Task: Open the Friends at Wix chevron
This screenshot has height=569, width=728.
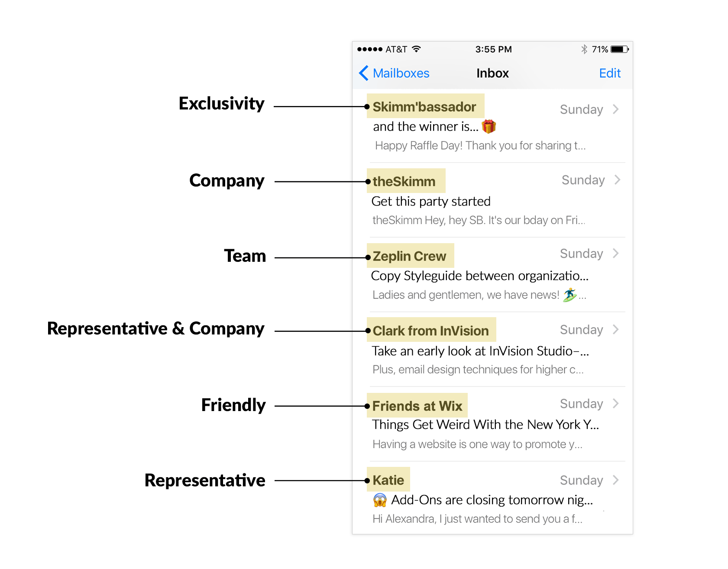Action: tap(616, 403)
